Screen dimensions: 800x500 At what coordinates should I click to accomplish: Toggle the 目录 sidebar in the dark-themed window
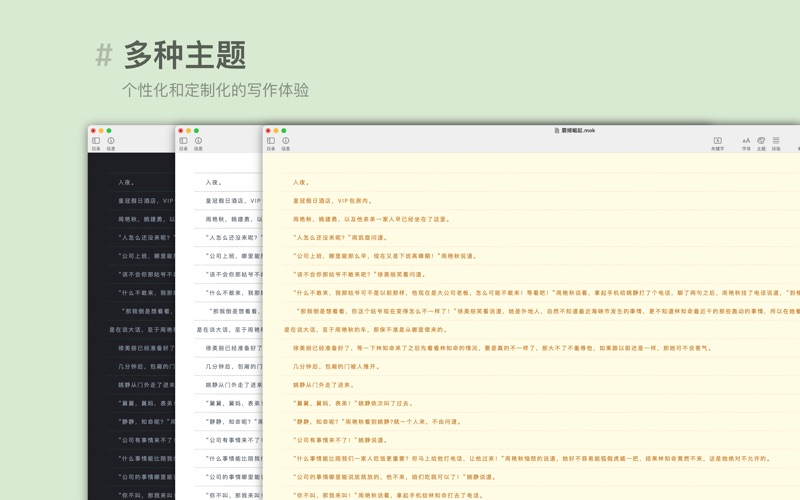coord(96,141)
